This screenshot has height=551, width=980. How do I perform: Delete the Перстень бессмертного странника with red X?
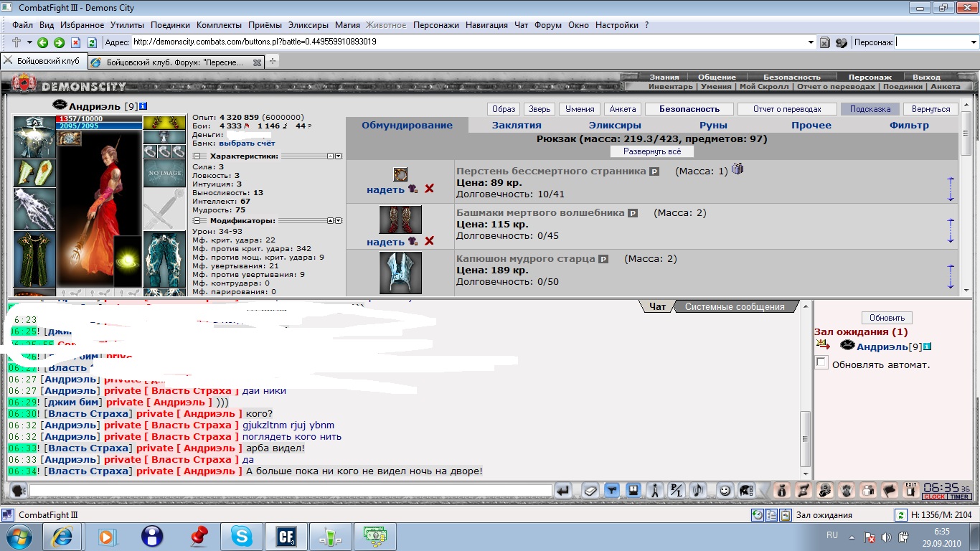pos(429,189)
